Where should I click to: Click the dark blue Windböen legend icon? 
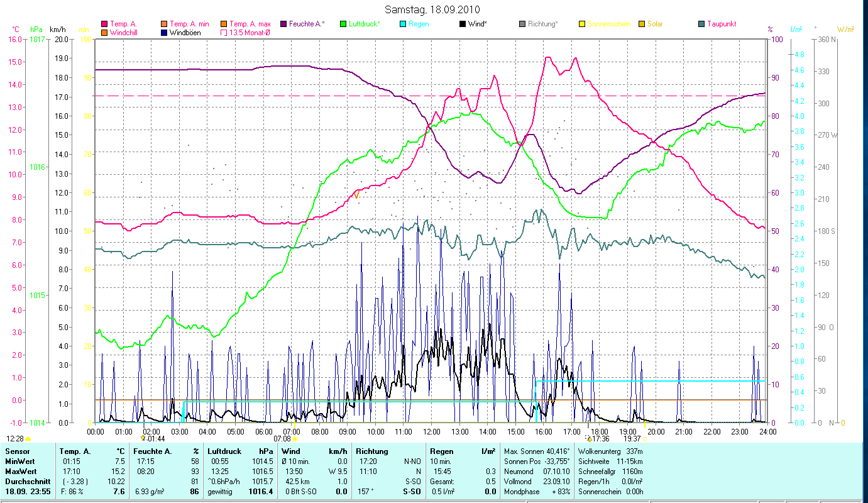coord(165,33)
